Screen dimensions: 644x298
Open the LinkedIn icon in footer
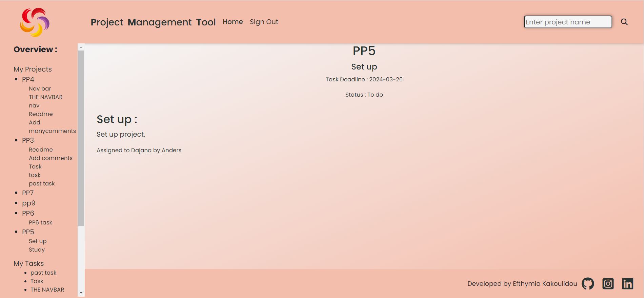(x=627, y=283)
